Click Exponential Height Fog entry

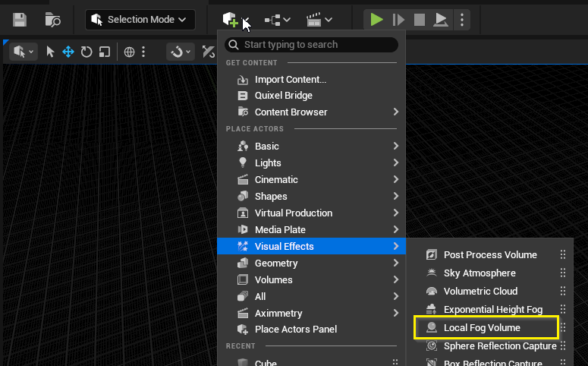pos(492,309)
